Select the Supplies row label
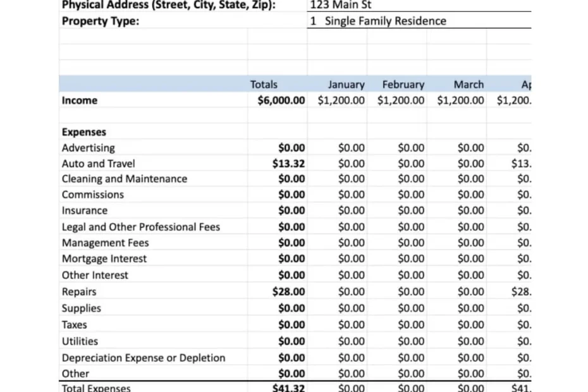 tap(82, 309)
